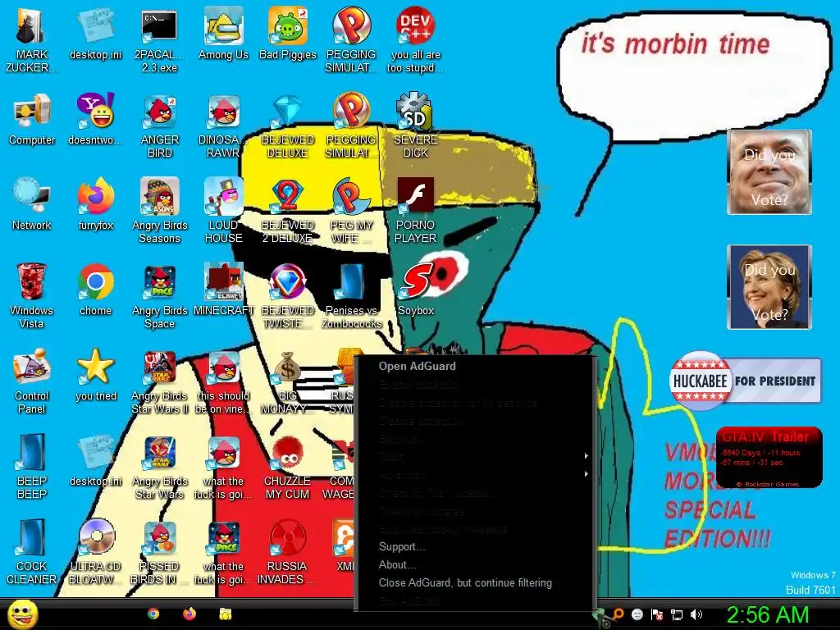The height and width of the screenshot is (630, 840).
Task: Open the Dev-C++ 'you all are too stupid' icon
Action: click(415, 40)
